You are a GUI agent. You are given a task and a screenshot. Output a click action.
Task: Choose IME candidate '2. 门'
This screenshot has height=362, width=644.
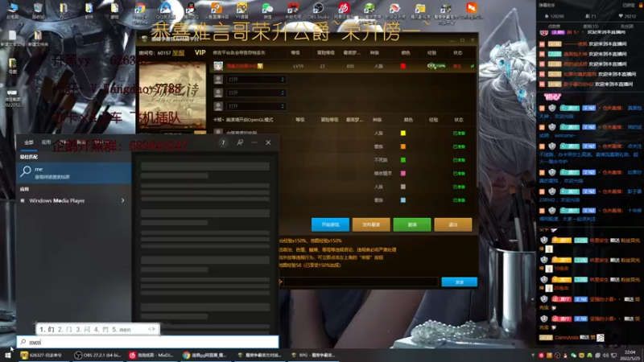click(x=65, y=329)
